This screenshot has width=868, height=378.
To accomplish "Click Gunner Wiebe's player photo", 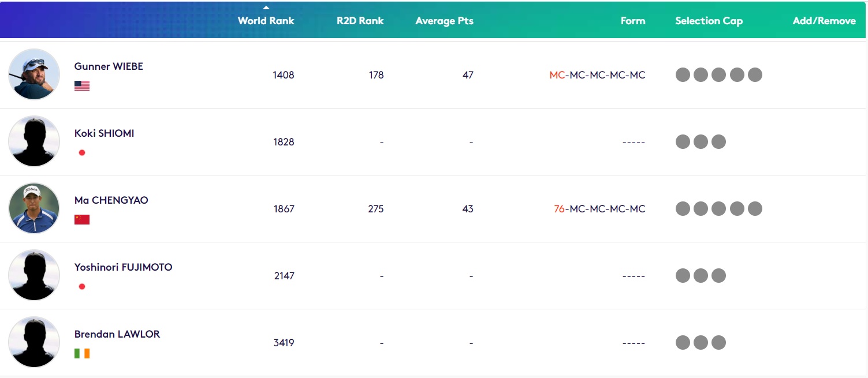I will click(x=34, y=74).
